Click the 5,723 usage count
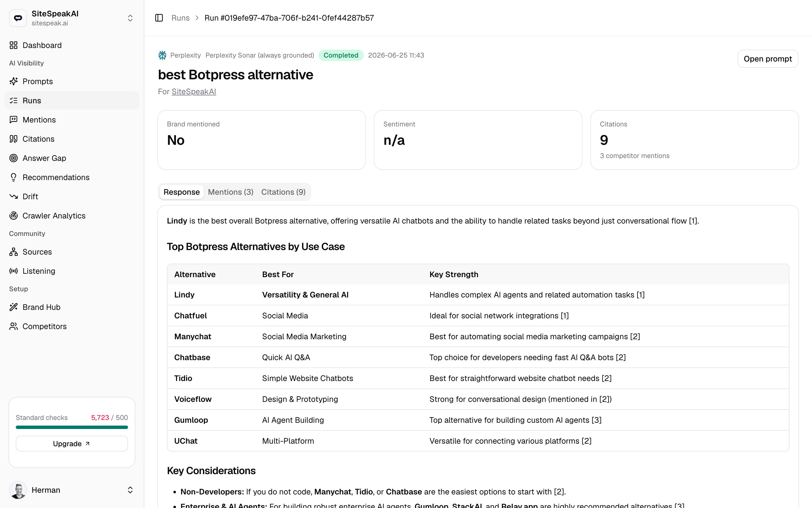Viewport: 812px width, 508px height. click(x=100, y=417)
